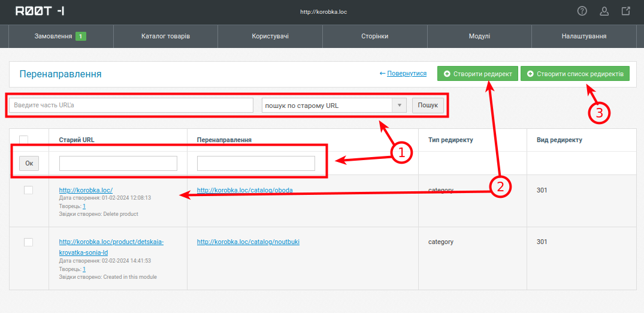The height and width of the screenshot is (313, 644).
Task: Click the 301 value in the noutbuki row
Action: tap(542, 242)
